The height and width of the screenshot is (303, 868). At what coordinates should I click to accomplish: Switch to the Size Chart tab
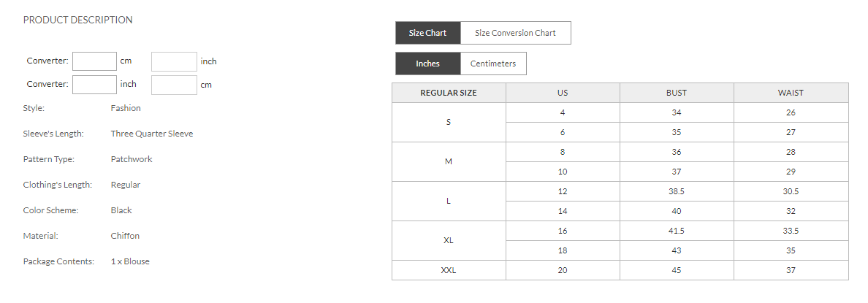click(x=428, y=33)
